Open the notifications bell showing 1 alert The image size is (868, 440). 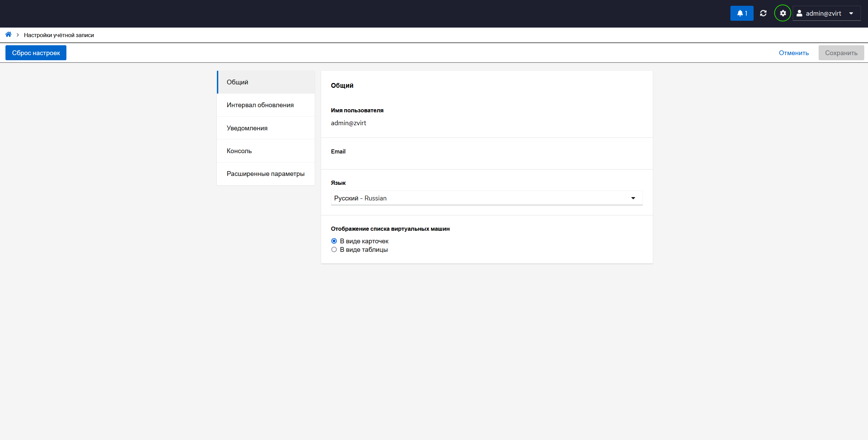[742, 13]
